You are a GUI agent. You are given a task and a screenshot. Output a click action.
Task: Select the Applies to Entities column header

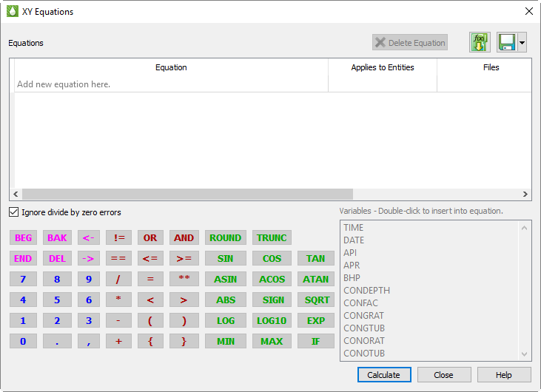click(x=383, y=67)
